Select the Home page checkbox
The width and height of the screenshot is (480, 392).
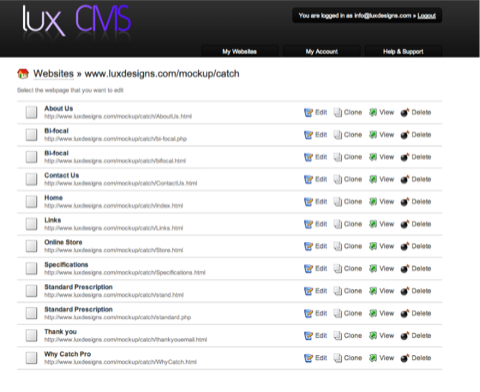point(32,202)
